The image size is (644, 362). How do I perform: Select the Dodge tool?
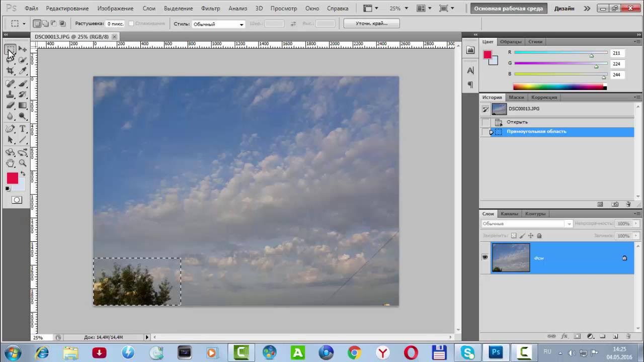(23, 116)
